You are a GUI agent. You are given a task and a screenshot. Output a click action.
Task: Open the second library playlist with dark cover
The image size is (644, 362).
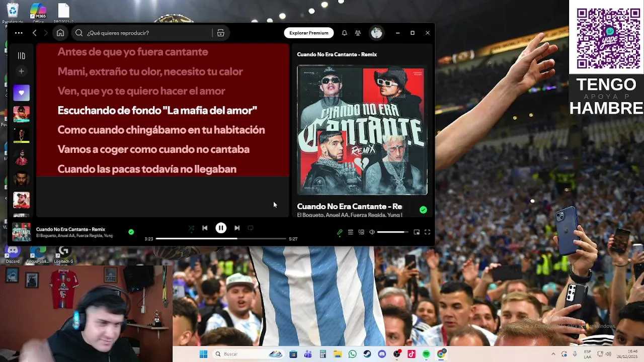pyautogui.click(x=21, y=136)
